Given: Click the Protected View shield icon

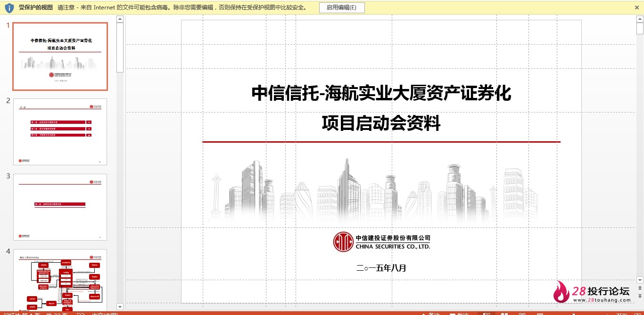Looking at the screenshot, I should (x=9, y=8).
